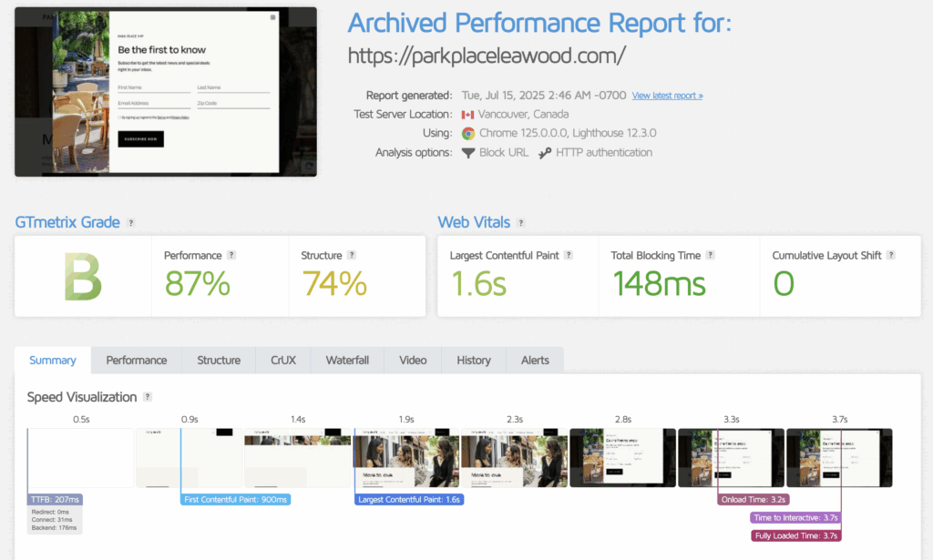Select the 3.3s filmstrip frame
This screenshot has height=560, width=933.
(x=731, y=458)
